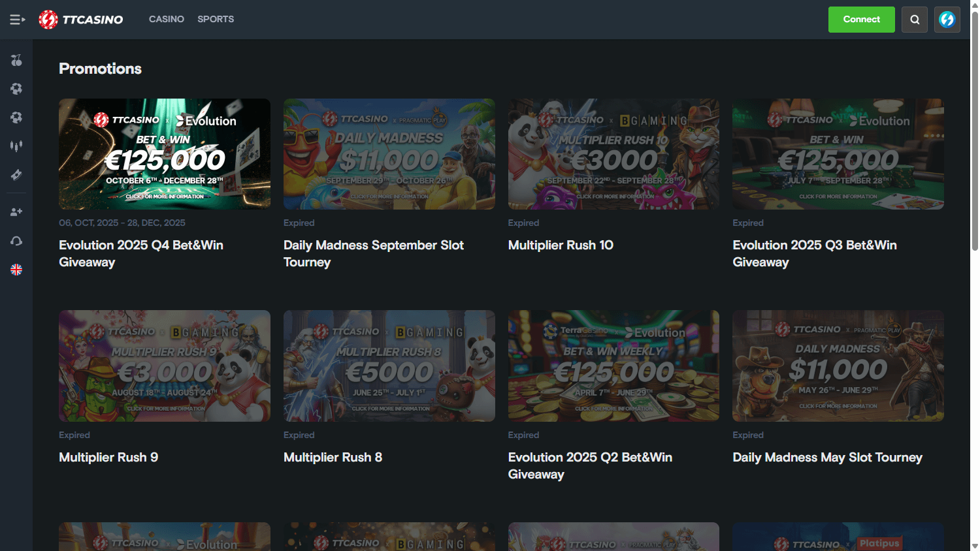The image size is (980, 551).
Task: Select the candlestick trading icon
Action: (16, 146)
